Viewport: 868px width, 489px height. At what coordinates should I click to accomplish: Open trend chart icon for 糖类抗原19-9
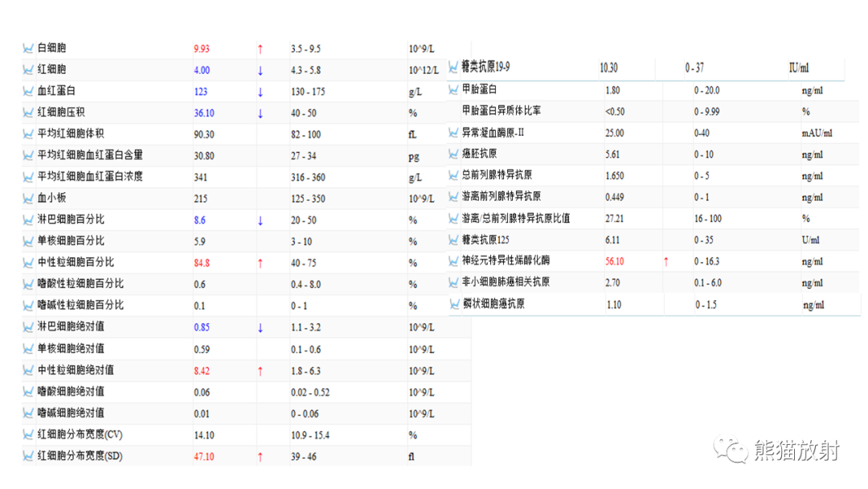pyautogui.click(x=453, y=68)
